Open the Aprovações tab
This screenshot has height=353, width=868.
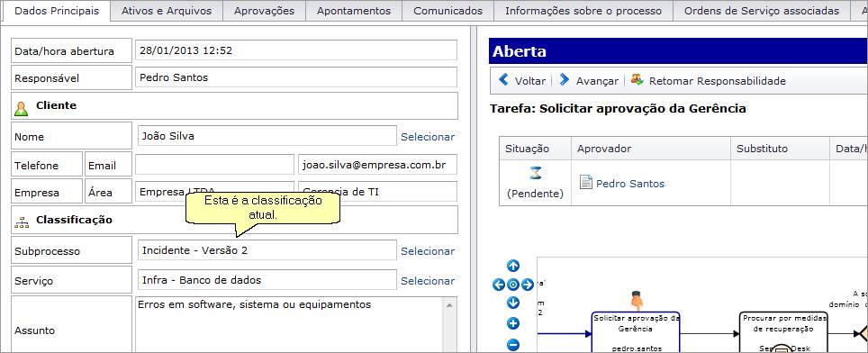(x=264, y=11)
